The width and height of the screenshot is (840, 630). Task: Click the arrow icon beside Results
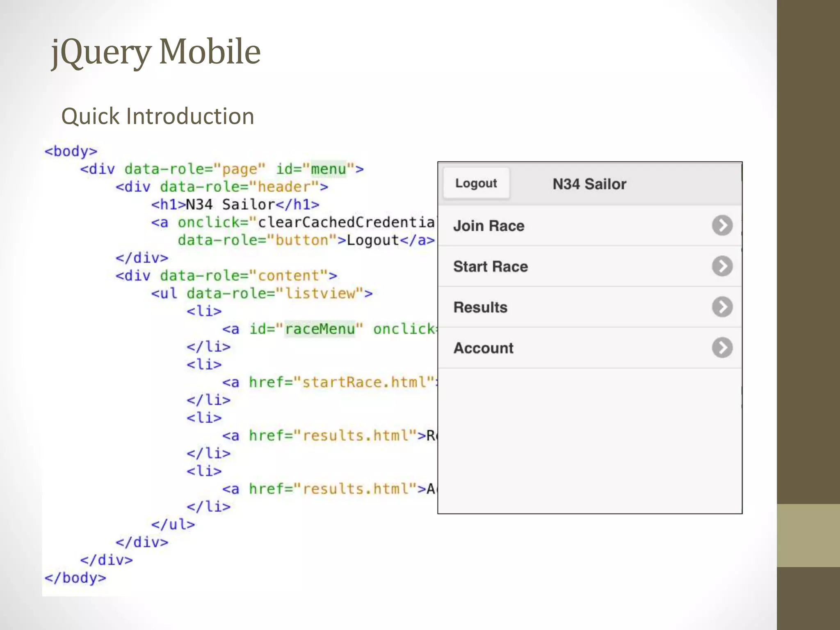point(722,307)
